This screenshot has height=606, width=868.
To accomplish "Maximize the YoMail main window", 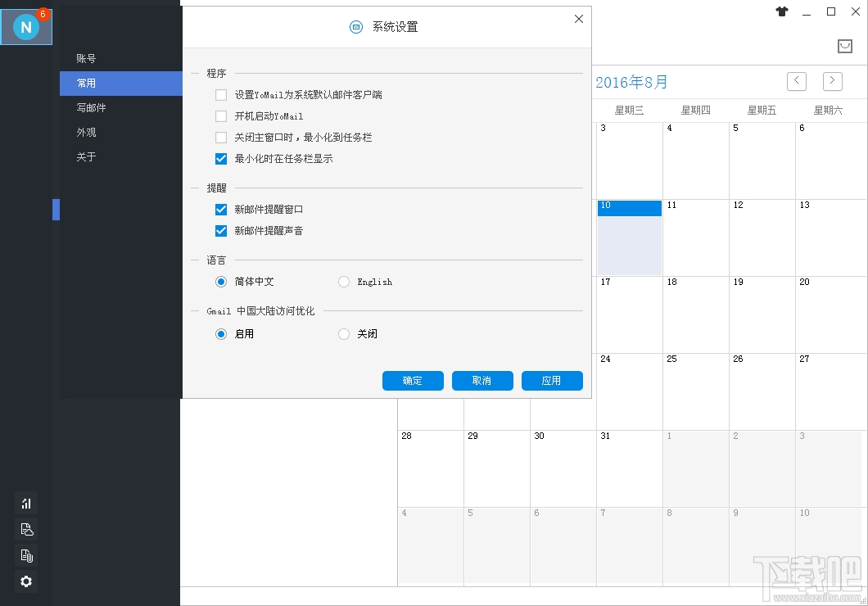I will coord(831,11).
